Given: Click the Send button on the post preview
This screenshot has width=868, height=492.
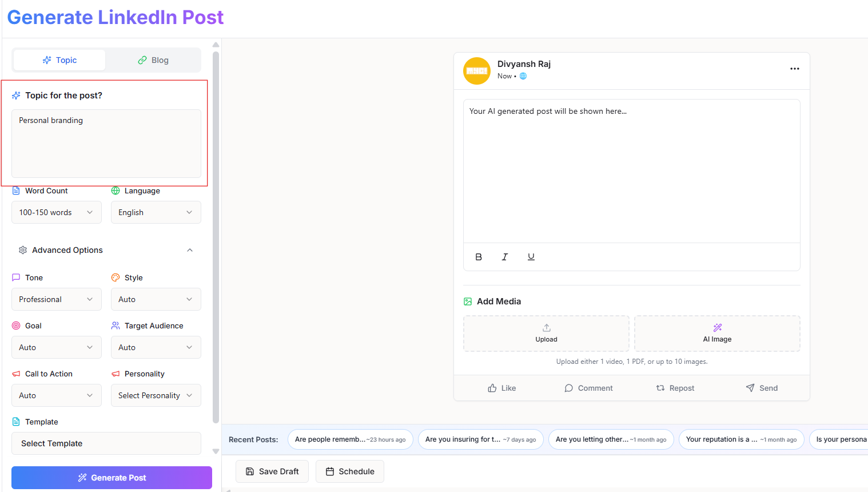Looking at the screenshot, I should (x=762, y=388).
